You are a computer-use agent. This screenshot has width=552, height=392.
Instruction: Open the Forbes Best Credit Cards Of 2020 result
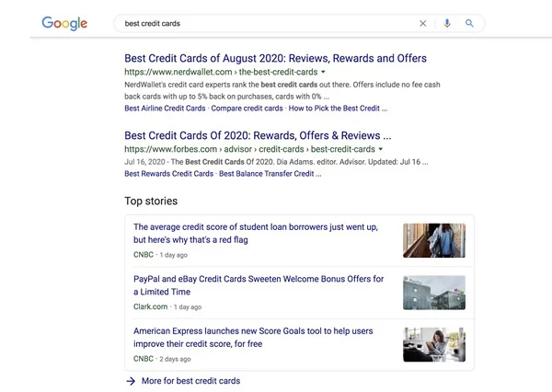pyautogui.click(x=257, y=135)
